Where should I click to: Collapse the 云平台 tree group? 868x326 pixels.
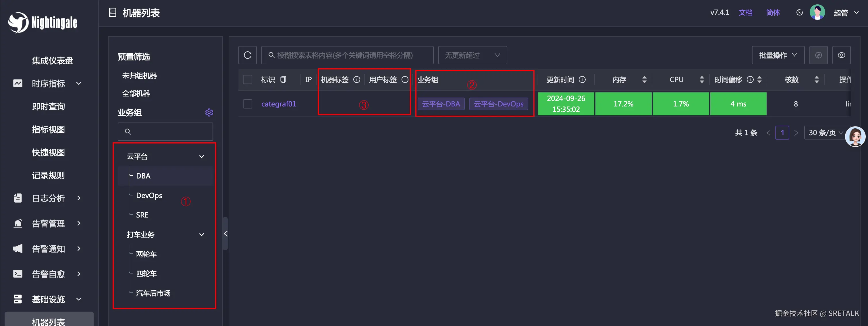(x=202, y=157)
